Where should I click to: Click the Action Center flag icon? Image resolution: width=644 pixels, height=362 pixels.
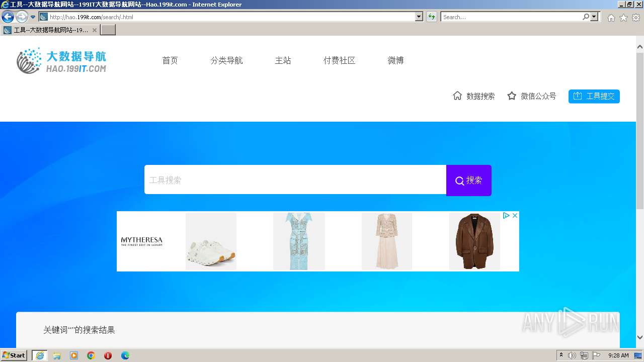click(x=596, y=355)
